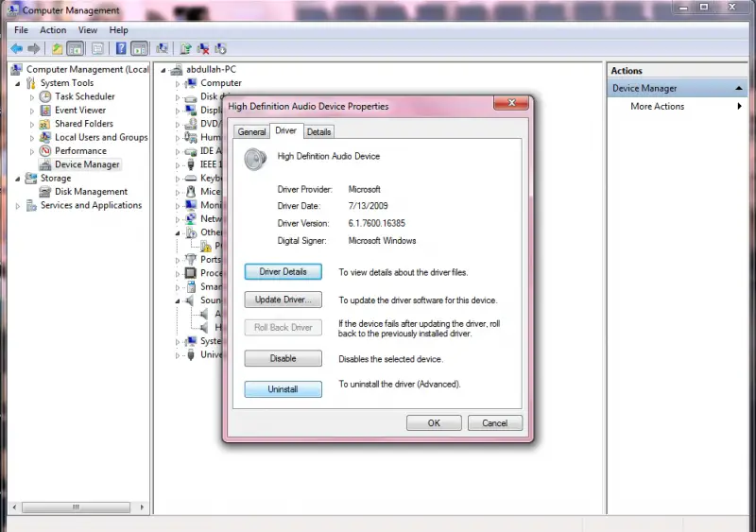
Task: Select the Disk Management icon
Action: [x=45, y=192]
